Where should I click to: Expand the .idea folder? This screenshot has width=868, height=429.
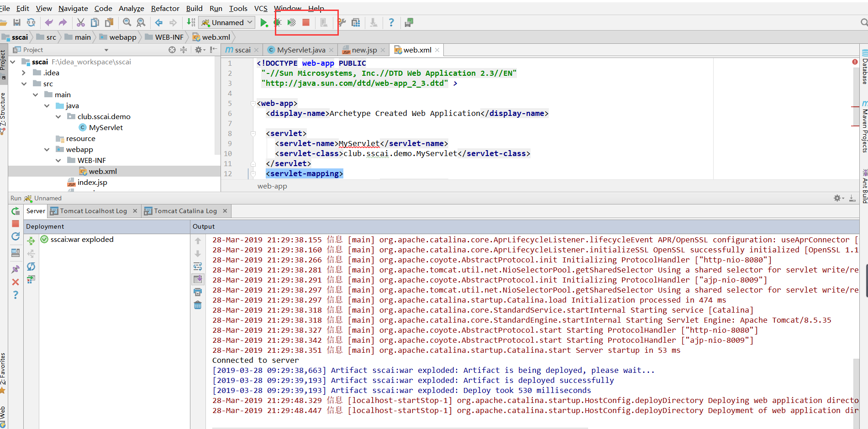point(24,73)
